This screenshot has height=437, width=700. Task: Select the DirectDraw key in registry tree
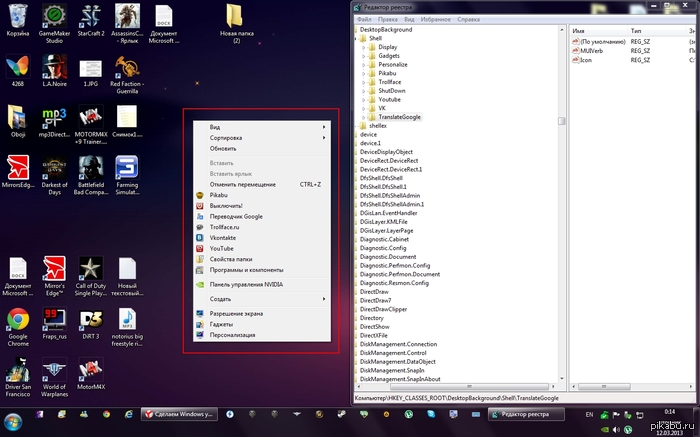click(x=375, y=291)
